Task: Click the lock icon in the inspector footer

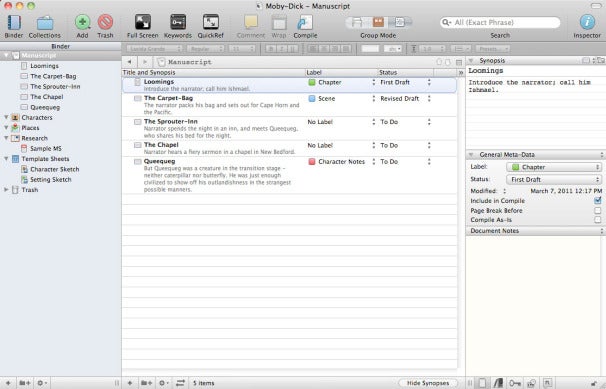Action: coord(594,383)
